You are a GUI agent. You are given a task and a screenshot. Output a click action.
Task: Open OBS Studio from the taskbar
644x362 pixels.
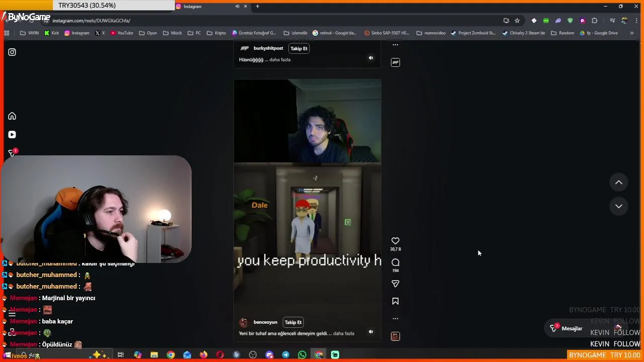tap(253, 355)
